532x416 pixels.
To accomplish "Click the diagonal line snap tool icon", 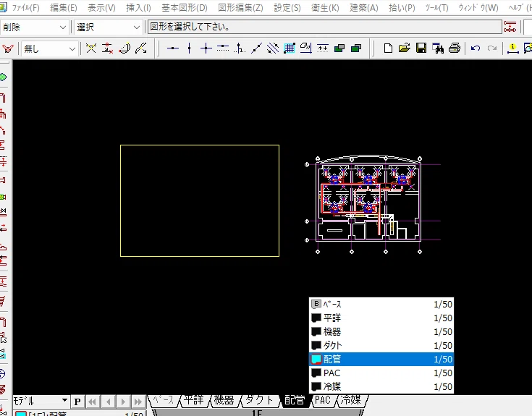I will pyautogui.click(x=141, y=48).
